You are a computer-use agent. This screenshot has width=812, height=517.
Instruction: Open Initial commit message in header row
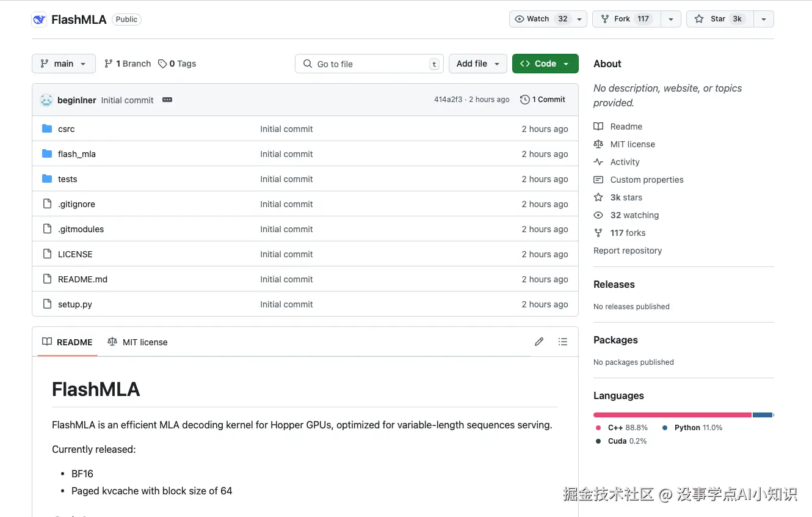click(128, 100)
